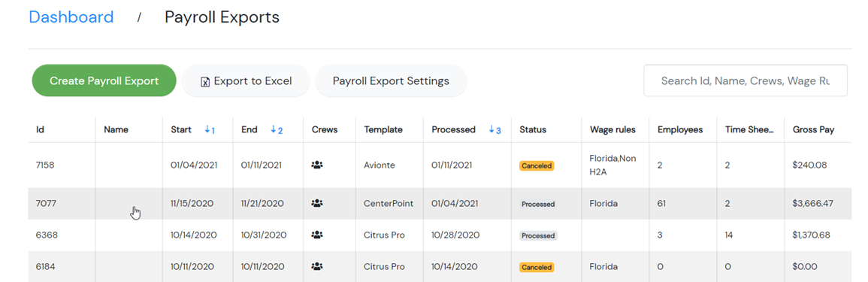Click Export to Excel button
868x282 pixels.
[x=246, y=81]
